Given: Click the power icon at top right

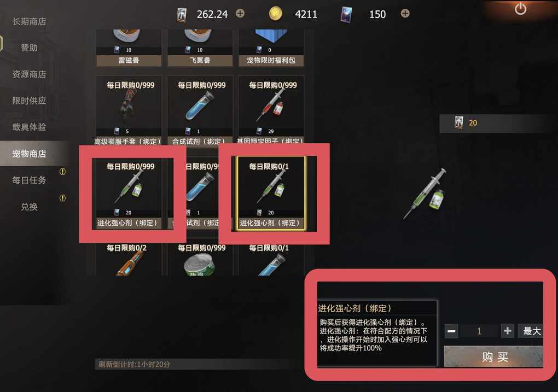Looking at the screenshot, I should pos(520,9).
